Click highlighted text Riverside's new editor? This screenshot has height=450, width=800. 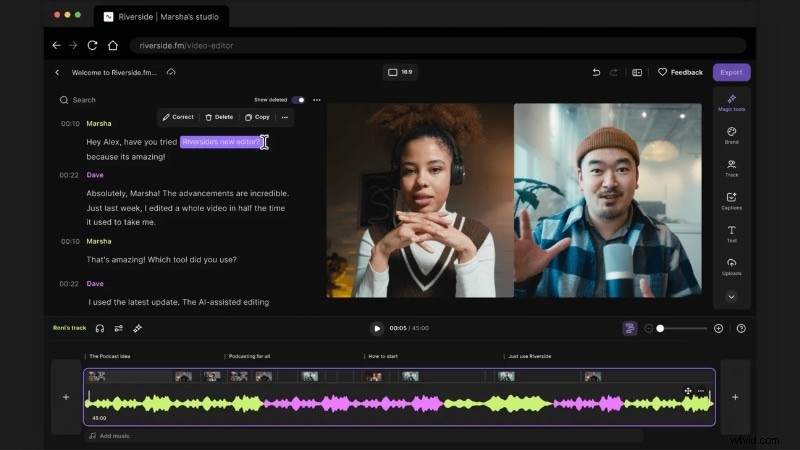(221, 142)
